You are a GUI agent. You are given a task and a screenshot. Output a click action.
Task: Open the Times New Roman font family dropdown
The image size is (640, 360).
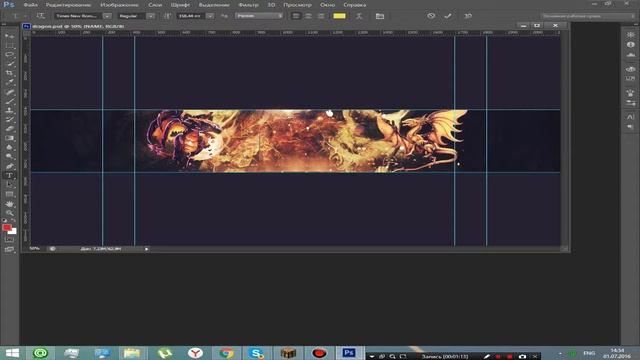pos(107,16)
